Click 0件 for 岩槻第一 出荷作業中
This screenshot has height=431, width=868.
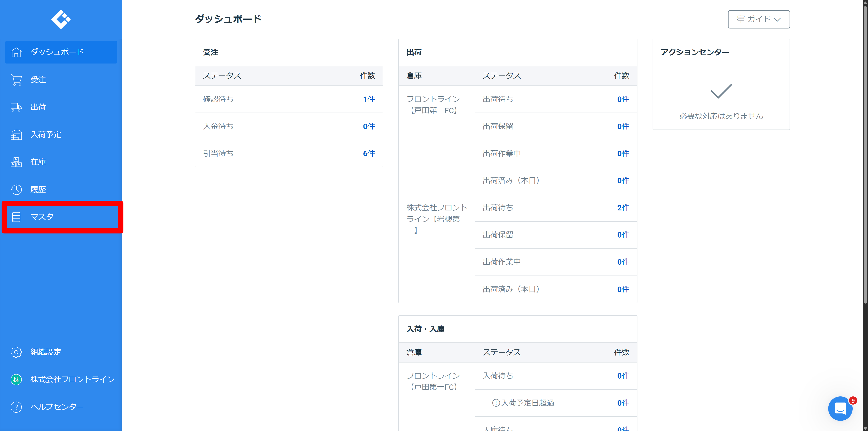[x=623, y=262]
